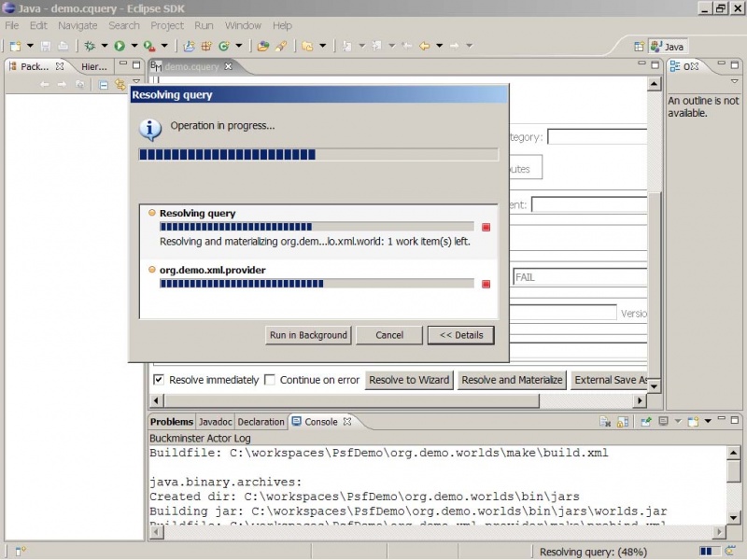The image size is (747, 560).
Task: Switch to the Declaration tab
Action: [261, 422]
